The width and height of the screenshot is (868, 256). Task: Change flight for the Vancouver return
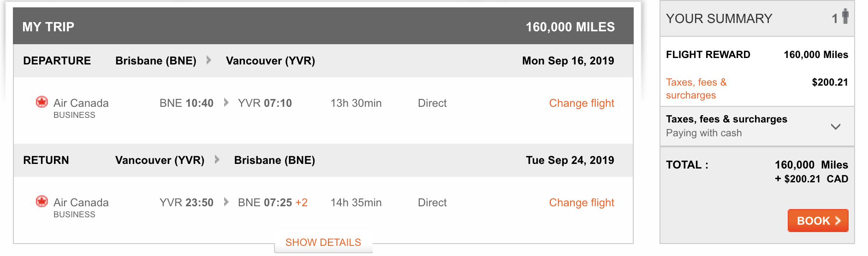[582, 203]
